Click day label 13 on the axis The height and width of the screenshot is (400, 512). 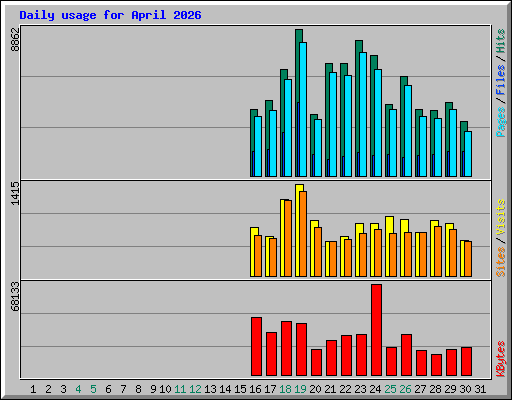[210, 389]
